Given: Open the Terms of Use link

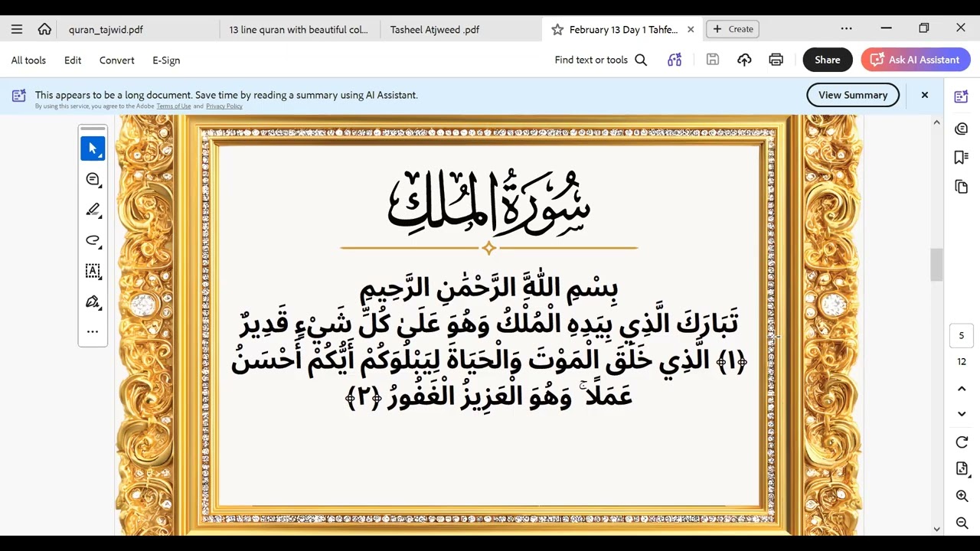Looking at the screenshot, I should coord(174,106).
